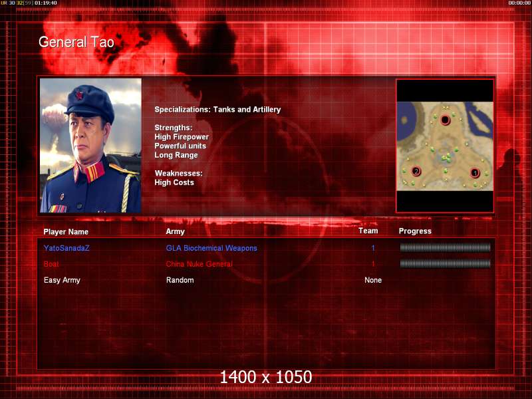Screen dimensions: 532x399
Task: Click the "Strengths:" label
Action: click(174, 128)
